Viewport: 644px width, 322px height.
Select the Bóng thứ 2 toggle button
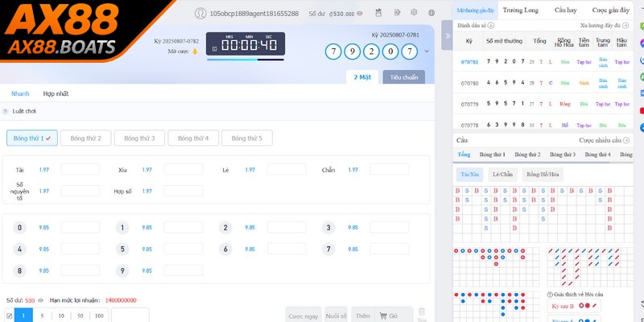85,138
